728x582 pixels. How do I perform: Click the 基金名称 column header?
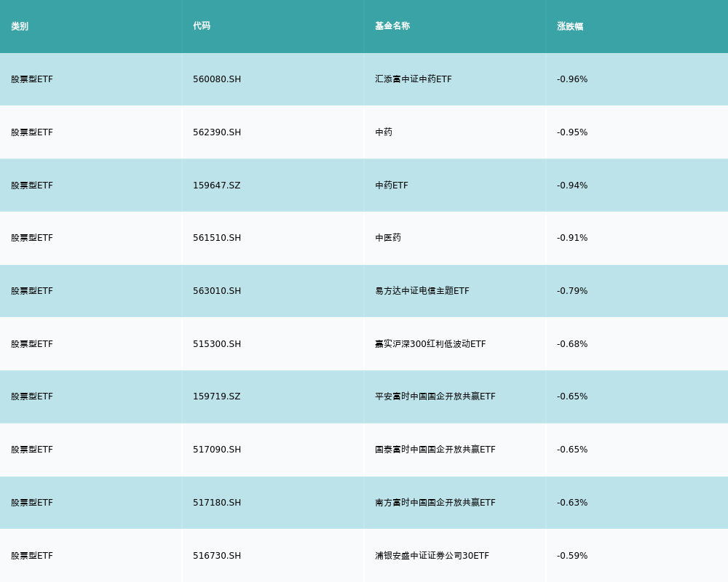[x=392, y=26]
